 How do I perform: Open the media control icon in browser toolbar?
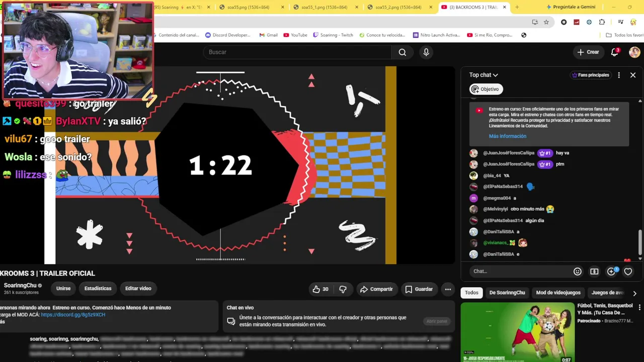pos(620,22)
